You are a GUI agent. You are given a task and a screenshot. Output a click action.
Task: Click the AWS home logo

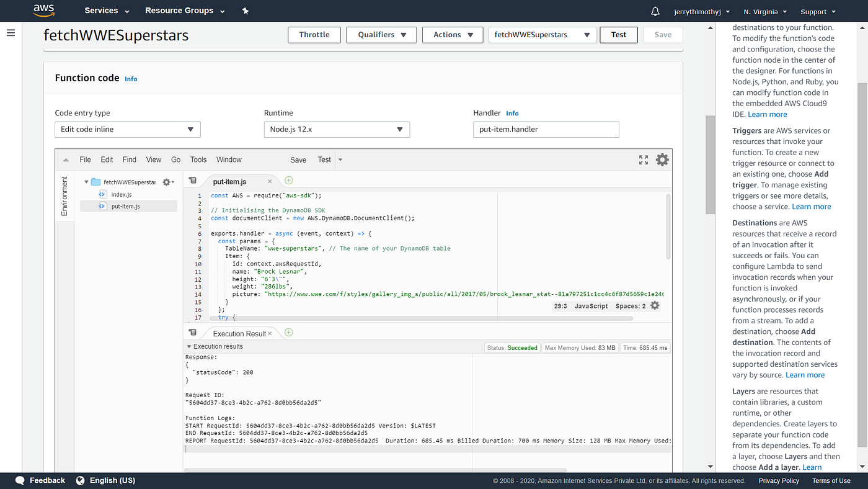(x=43, y=10)
